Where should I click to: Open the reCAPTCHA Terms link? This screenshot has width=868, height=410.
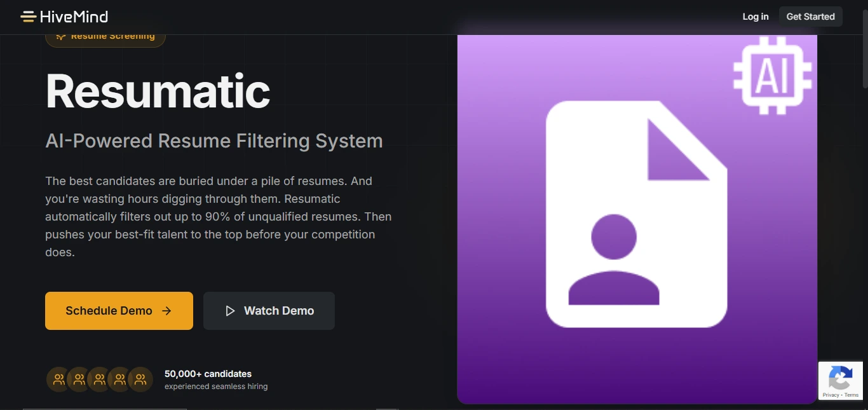[851, 395]
